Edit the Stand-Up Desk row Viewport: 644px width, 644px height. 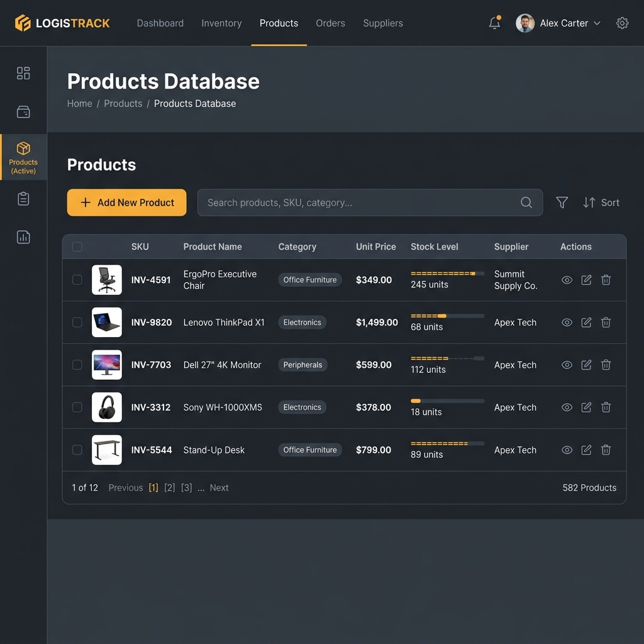pos(586,450)
